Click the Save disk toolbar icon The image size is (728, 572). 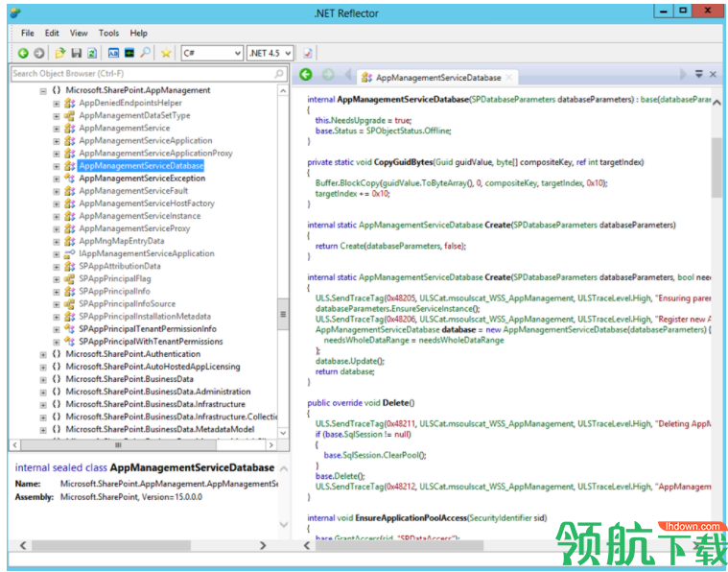tap(77, 54)
